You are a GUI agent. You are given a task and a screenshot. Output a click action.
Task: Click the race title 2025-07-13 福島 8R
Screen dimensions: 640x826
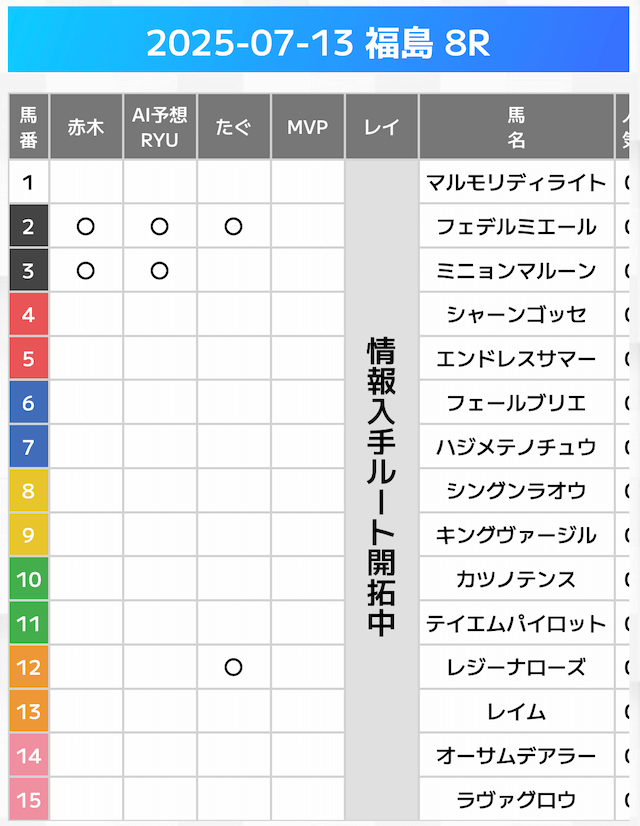tap(318, 43)
